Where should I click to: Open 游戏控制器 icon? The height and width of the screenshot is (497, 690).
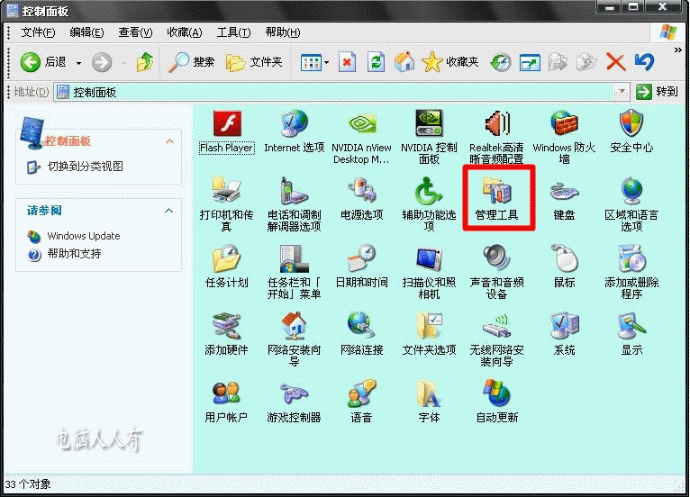point(294,401)
